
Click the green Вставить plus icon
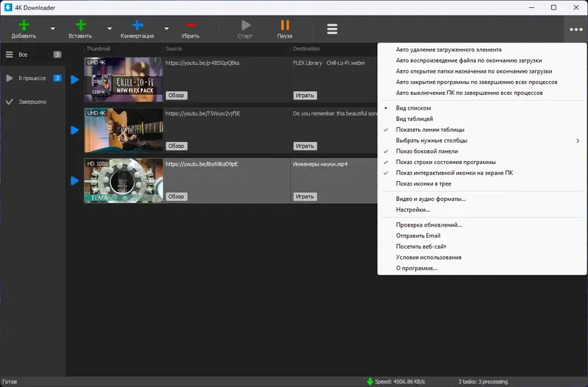tap(81, 25)
